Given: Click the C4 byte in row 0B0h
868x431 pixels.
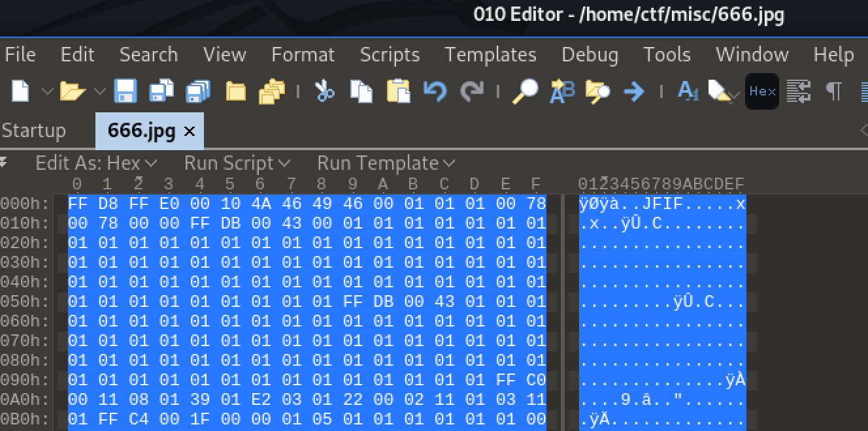Looking at the screenshot, I should pyautogui.click(x=139, y=419).
